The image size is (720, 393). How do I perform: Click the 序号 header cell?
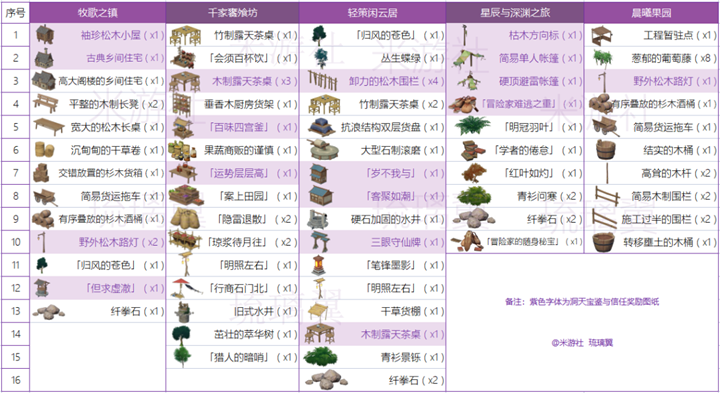(x=16, y=12)
